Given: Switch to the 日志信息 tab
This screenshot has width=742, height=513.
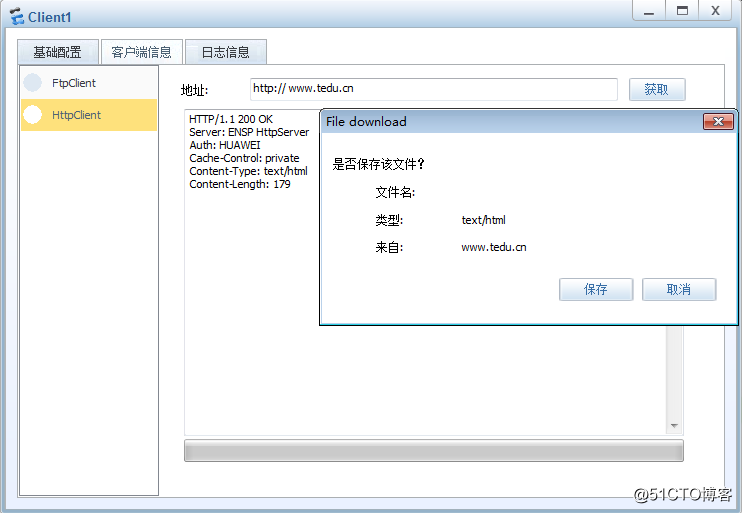Looking at the screenshot, I should (226, 52).
